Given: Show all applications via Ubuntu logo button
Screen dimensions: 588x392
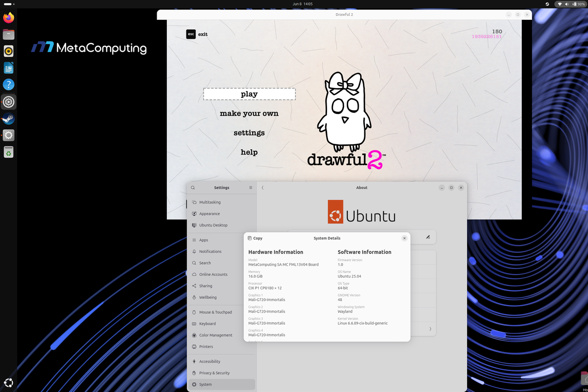Looking at the screenshot, I should 8,382.
